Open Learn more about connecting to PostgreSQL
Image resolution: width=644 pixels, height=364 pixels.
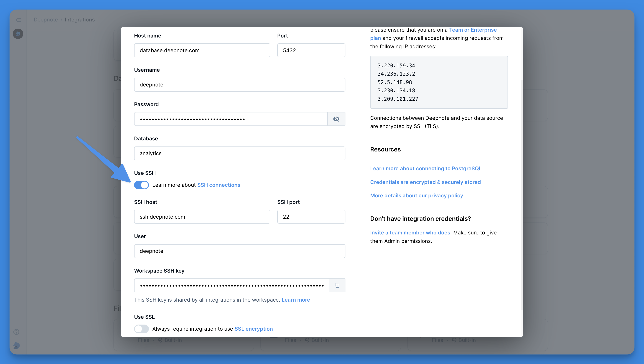click(x=425, y=169)
